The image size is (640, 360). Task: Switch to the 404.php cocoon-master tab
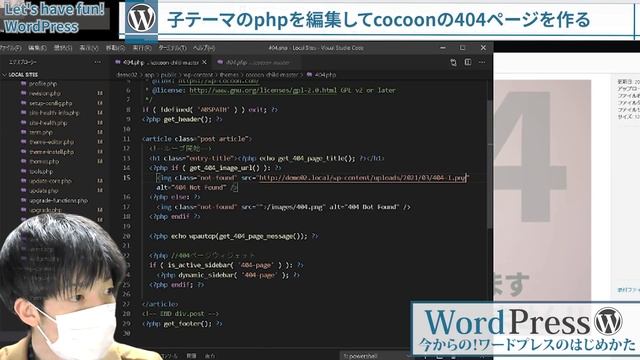tap(257, 62)
